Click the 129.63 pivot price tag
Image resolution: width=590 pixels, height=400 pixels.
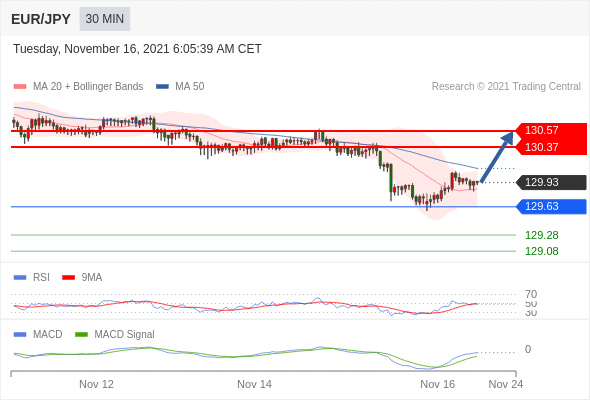click(x=551, y=206)
